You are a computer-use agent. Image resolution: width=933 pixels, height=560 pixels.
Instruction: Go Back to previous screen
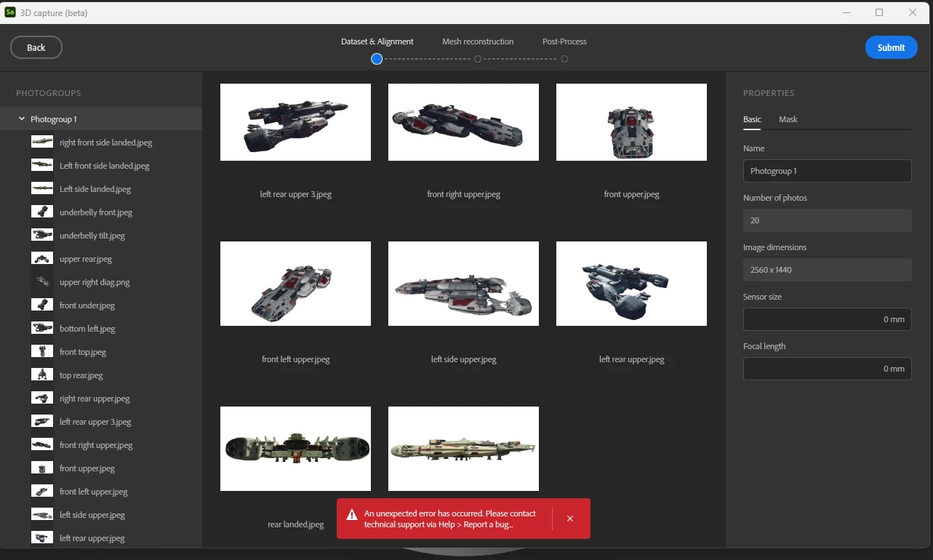click(36, 47)
